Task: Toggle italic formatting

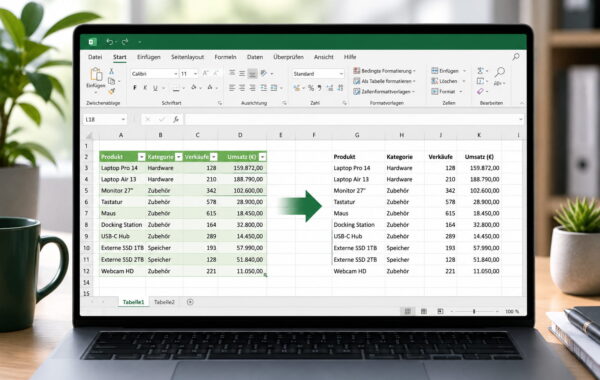Action: click(x=145, y=88)
